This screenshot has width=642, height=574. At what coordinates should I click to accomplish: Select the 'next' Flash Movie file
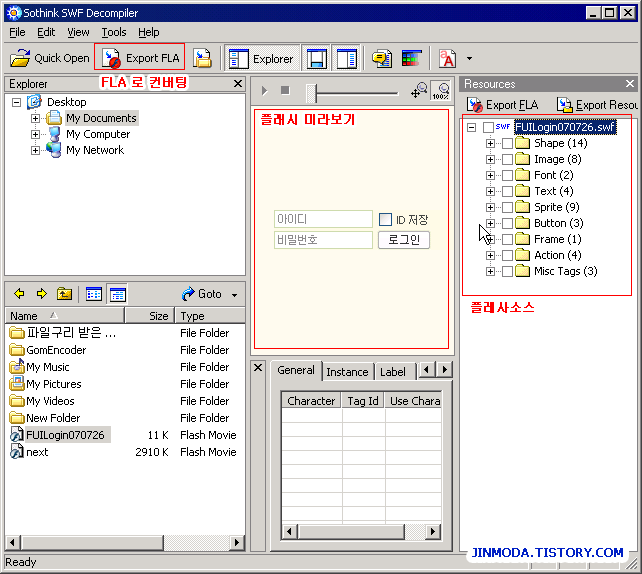29,452
